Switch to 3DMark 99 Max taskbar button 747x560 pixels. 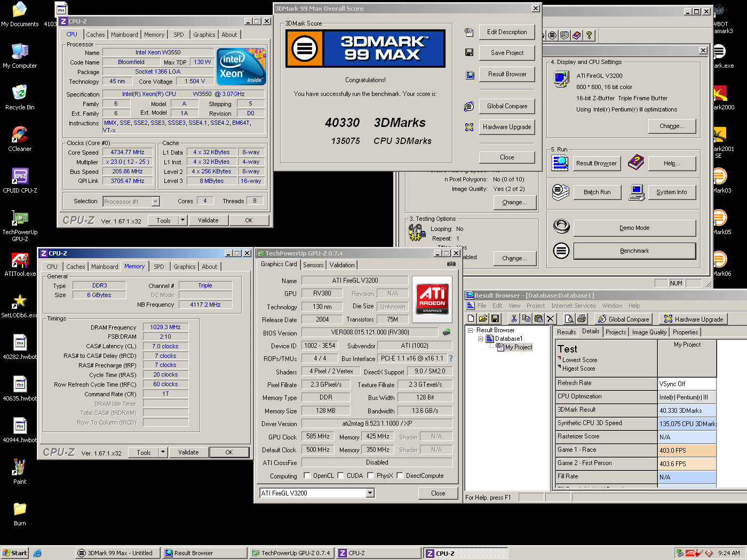tap(117, 553)
